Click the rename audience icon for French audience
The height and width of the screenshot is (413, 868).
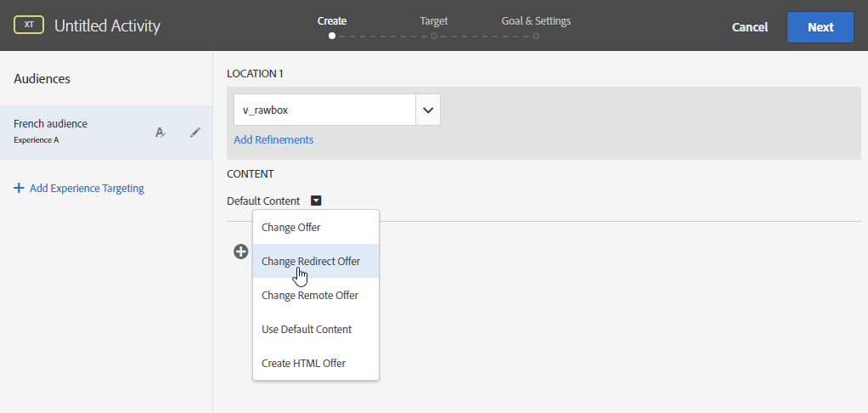160,132
